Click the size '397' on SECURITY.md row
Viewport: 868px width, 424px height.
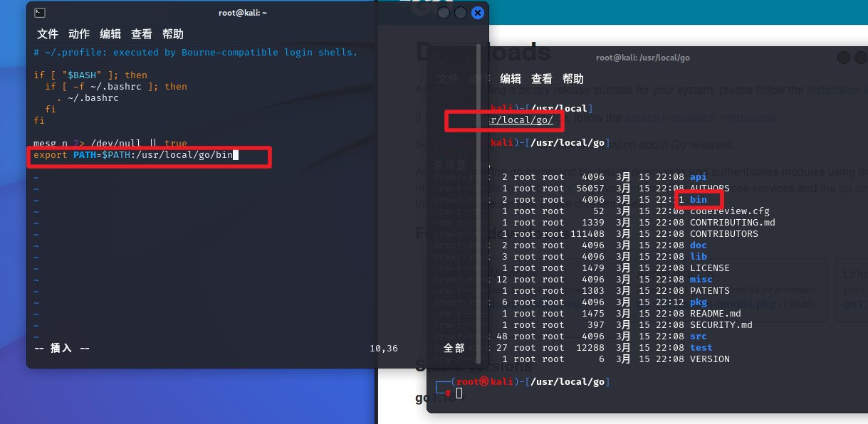click(596, 324)
